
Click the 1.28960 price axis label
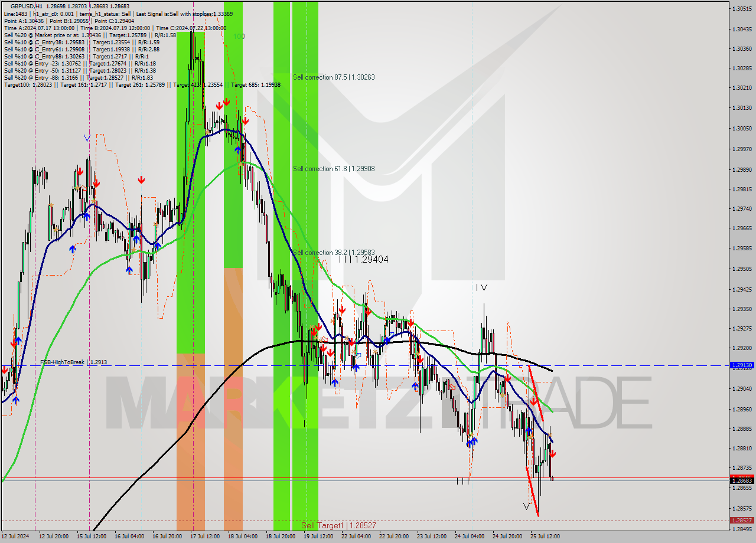741,408
